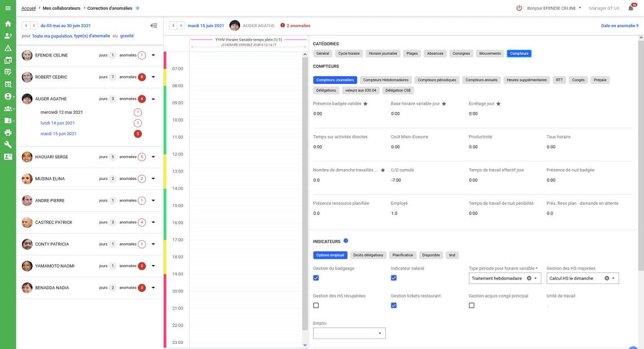Select the Absences category tab
Image resolution: width=644 pixels, height=349 pixels.
pos(435,53)
